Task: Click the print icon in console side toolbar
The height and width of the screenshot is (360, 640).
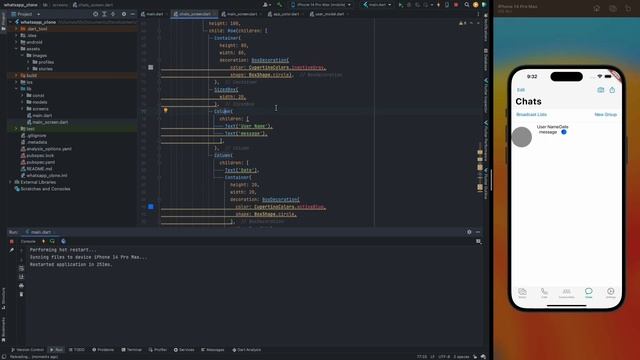Action: tap(21, 285)
